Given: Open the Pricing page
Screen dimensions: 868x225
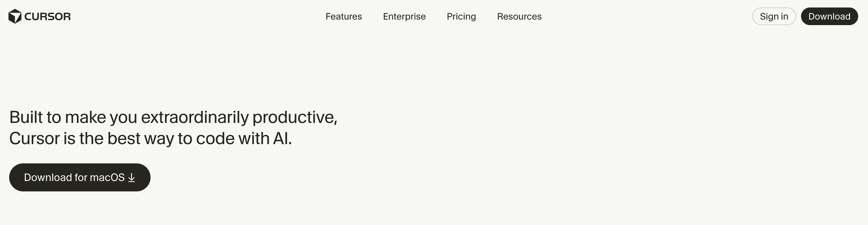Looking at the screenshot, I should 461,17.
